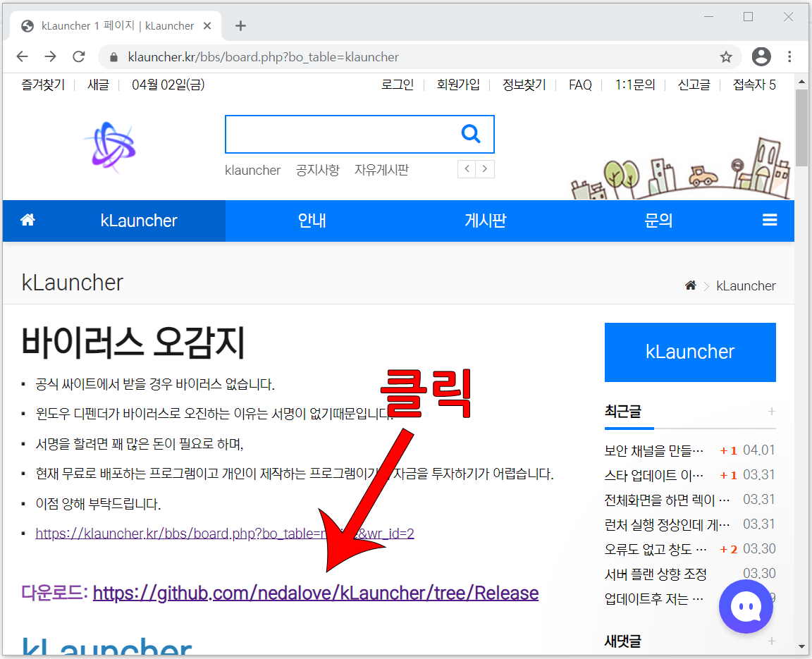
Task: Open recent post 전체화면을 하면 렉이
Action: pos(667,500)
